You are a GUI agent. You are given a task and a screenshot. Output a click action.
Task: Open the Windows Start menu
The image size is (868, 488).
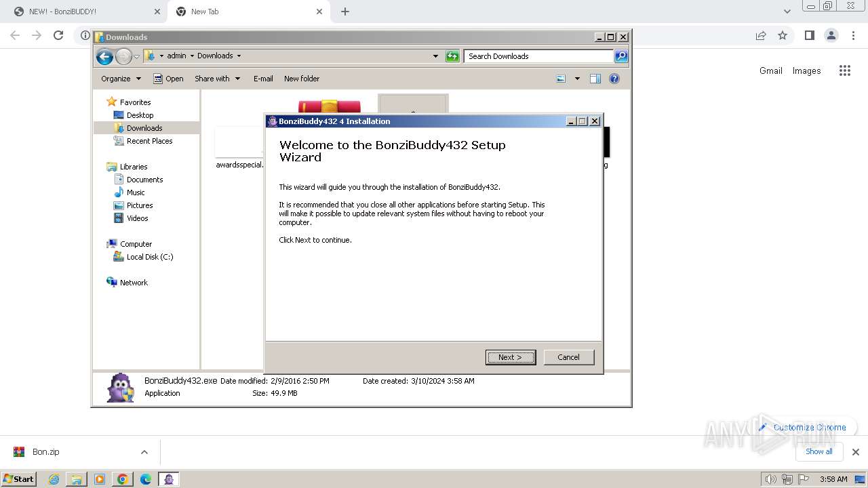coord(19,479)
